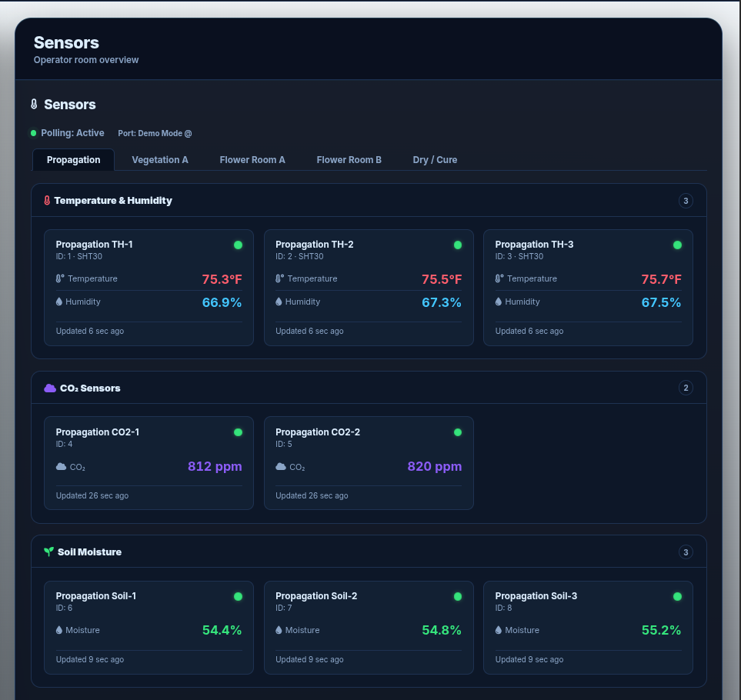
Task: Click the temperature icon in Propagation TH-3 card
Action: (x=499, y=278)
